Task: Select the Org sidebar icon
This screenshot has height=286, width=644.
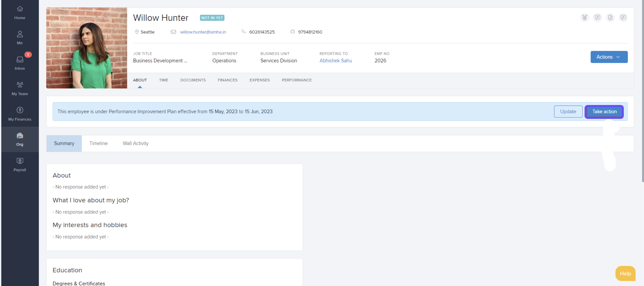Action: pos(20,139)
